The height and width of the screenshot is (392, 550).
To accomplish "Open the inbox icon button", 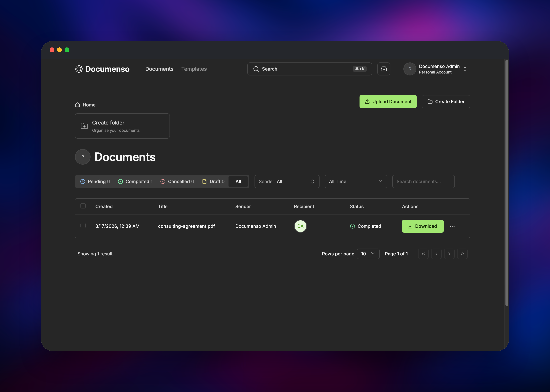I will tap(384, 69).
